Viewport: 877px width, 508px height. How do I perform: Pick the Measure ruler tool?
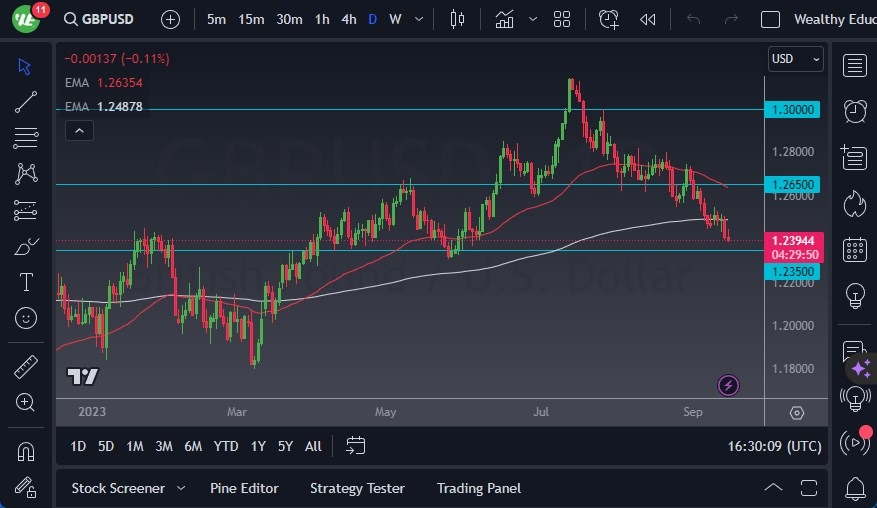click(x=26, y=367)
